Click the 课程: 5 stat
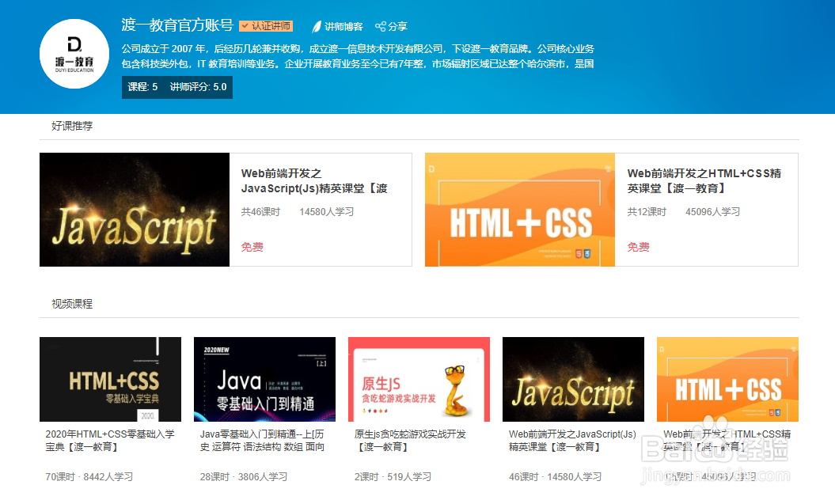This screenshot has height=504, width=835. (x=142, y=87)
